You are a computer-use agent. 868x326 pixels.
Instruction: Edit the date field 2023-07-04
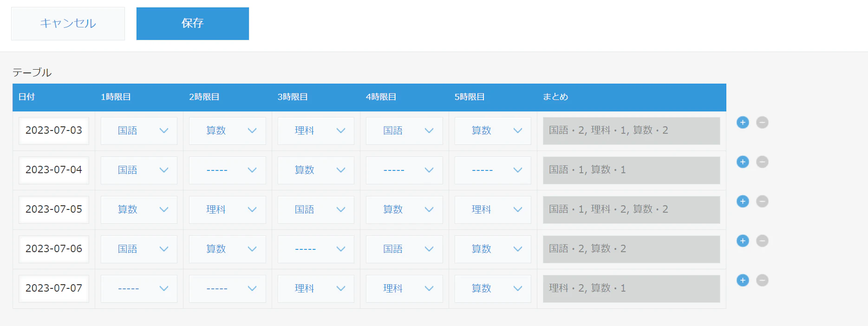click(x=54, y=170)
